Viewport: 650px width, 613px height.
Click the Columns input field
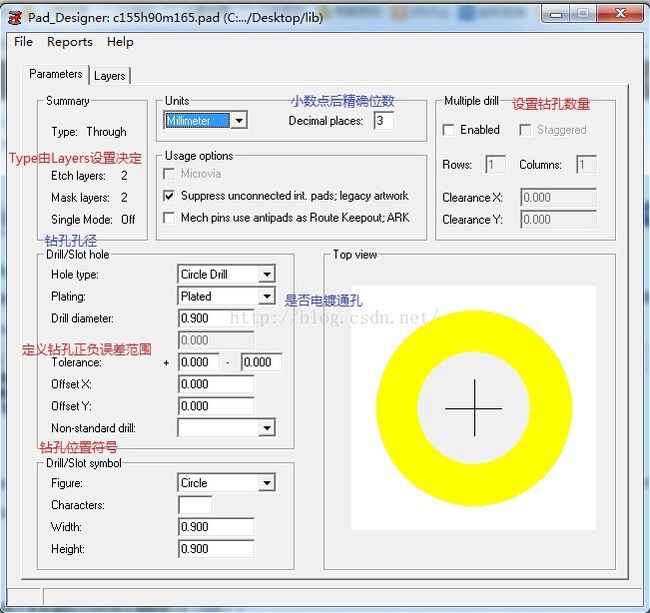(586, 165)
